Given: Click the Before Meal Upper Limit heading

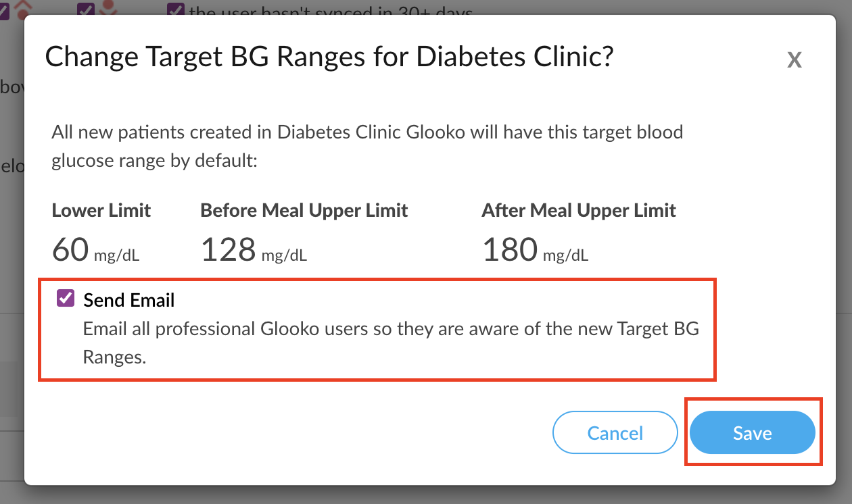Looking at the screenshot, I should pyautogui.click(x=304, y=210).
